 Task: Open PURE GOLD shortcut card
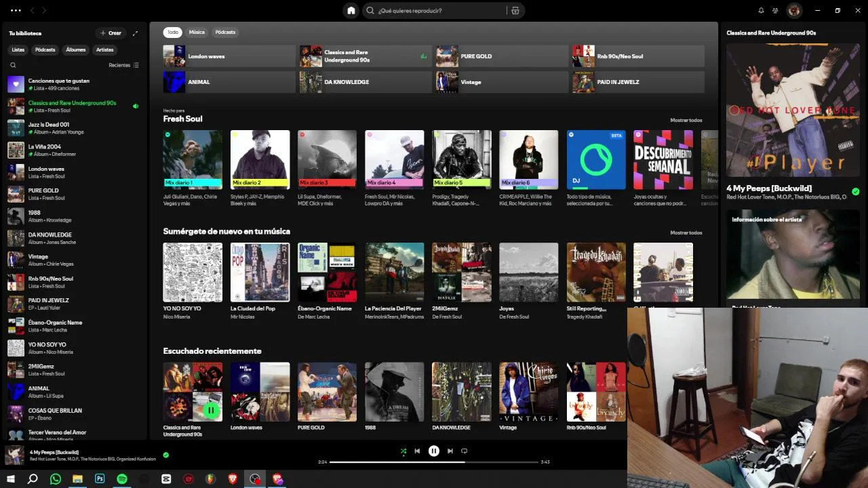502,56
